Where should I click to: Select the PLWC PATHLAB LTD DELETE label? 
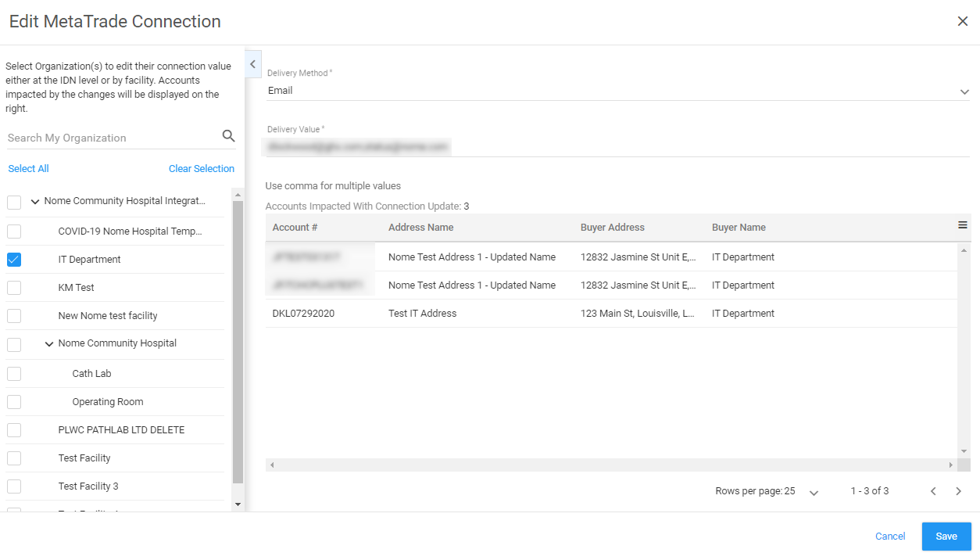point(121,430)
